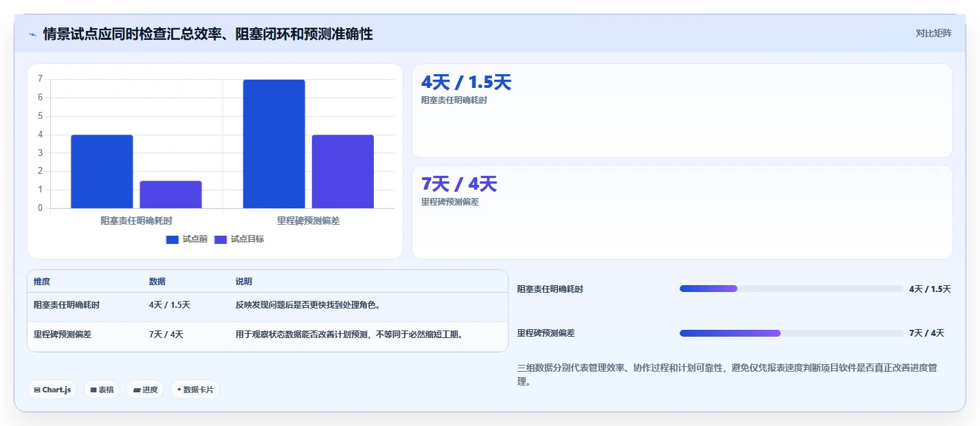The width and height of the screenshot is (980, 426).
Task: Select the 7天 / 4天 data card value
Action: tap(458, 184)
